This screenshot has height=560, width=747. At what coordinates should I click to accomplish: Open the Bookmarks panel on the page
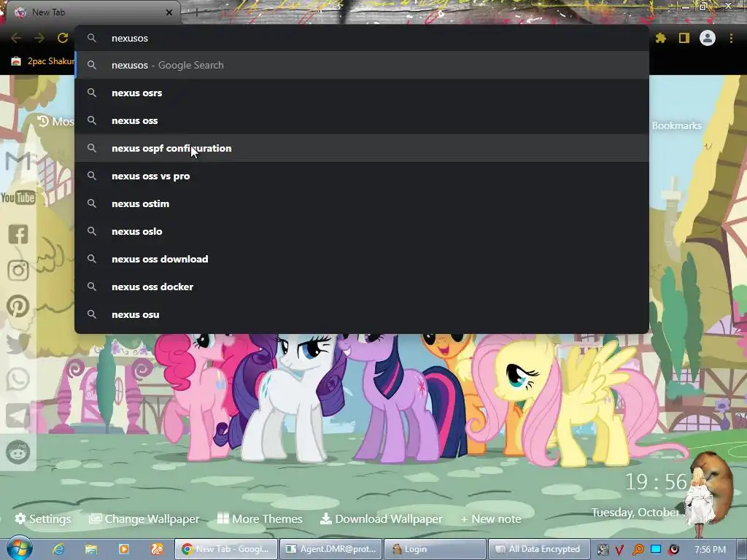(x=676, y=125)
